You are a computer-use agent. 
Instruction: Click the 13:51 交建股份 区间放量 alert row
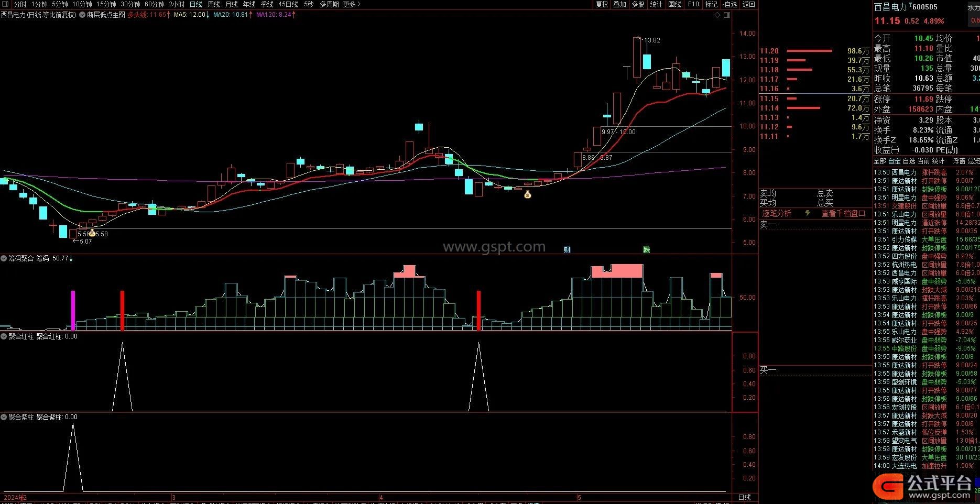[926, 206]
